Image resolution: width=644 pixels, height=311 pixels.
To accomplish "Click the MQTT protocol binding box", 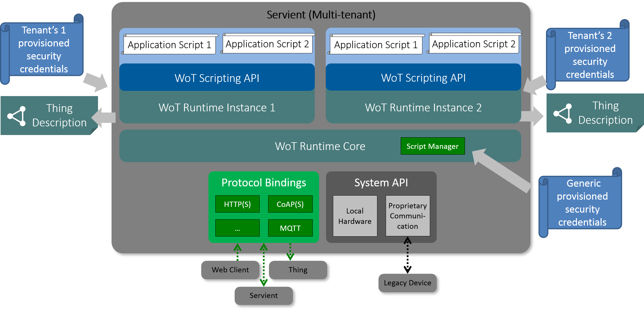I will click(290, 228).
